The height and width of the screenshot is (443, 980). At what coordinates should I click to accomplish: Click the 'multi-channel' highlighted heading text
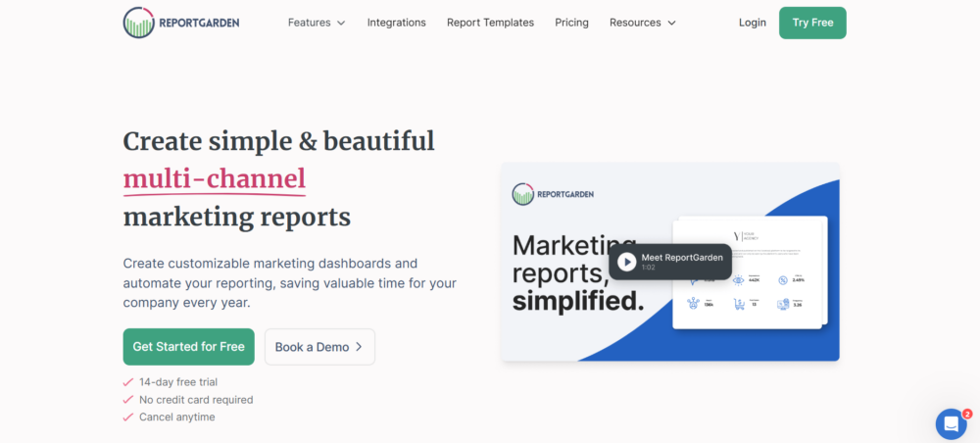click(x=215, y=178)
